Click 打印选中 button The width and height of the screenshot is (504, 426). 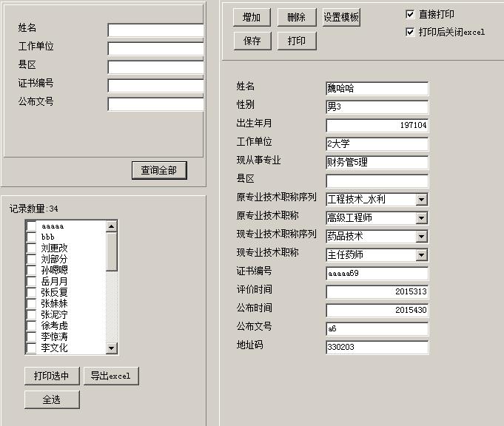pos(51,376)
